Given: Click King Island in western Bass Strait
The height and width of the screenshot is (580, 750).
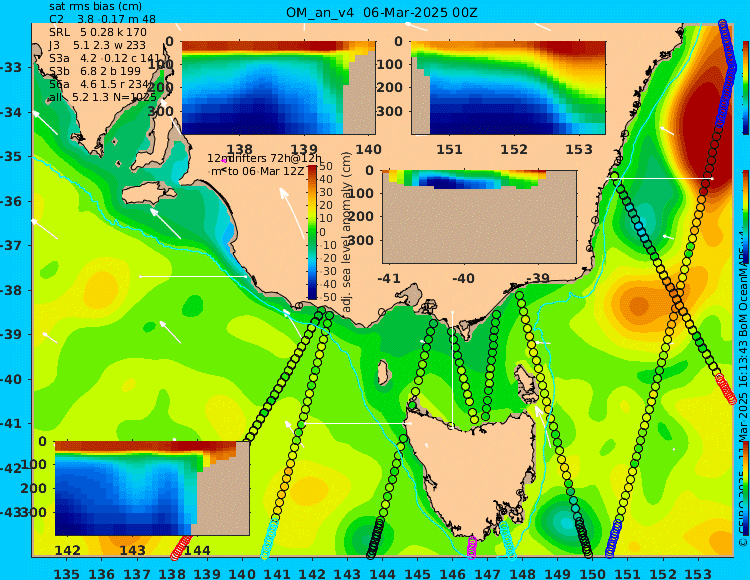Looking at the screenshot, I should [383, 372].
